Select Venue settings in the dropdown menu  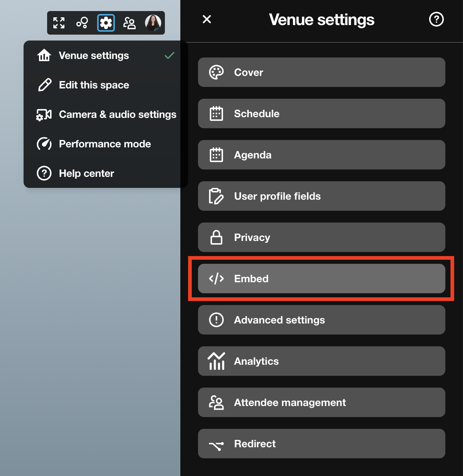coord(94,56)
